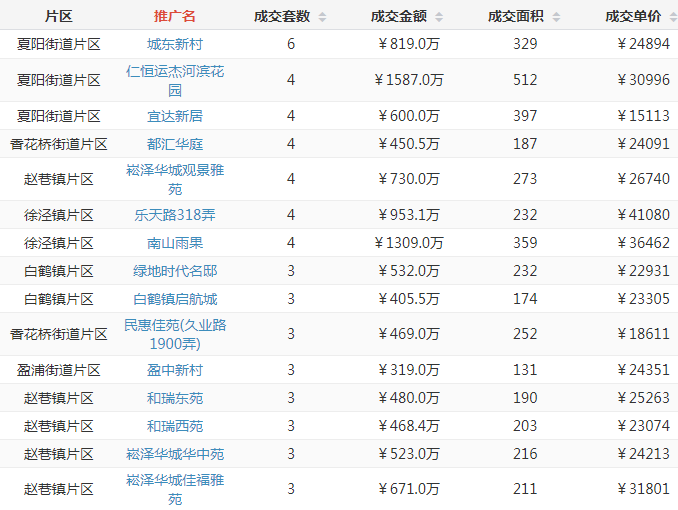Screen dimensions: 678x510
Task: Select unit price ¥22931
Action: pyautogui.click(x=643, y=271)
